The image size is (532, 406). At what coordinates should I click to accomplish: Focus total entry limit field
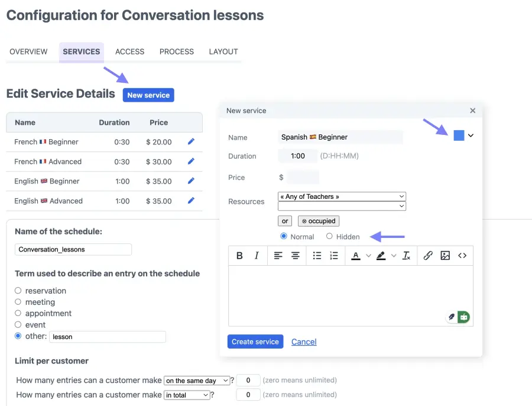tap(248, 395)
